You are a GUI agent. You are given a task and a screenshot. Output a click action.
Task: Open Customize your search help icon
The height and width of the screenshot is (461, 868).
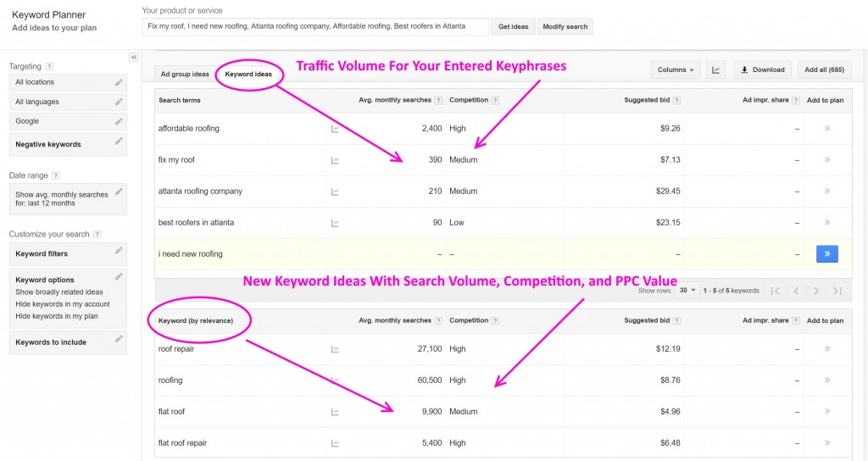97,234
